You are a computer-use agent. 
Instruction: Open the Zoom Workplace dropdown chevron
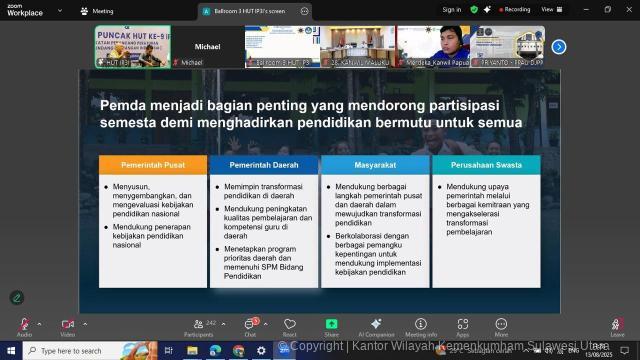coord(60,11)
